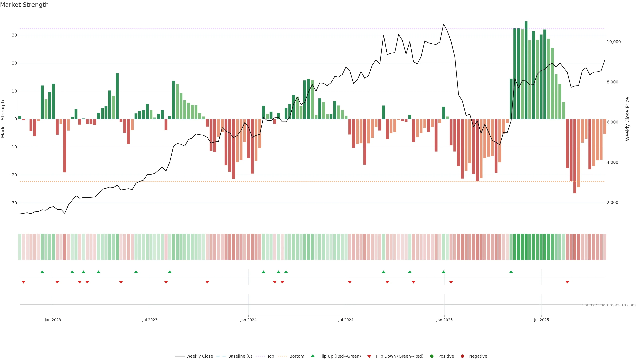The width and height of the screenshot is (644, 362).
Task: Click the last Flip Up marker in 2025
Action: click(511, 272)
